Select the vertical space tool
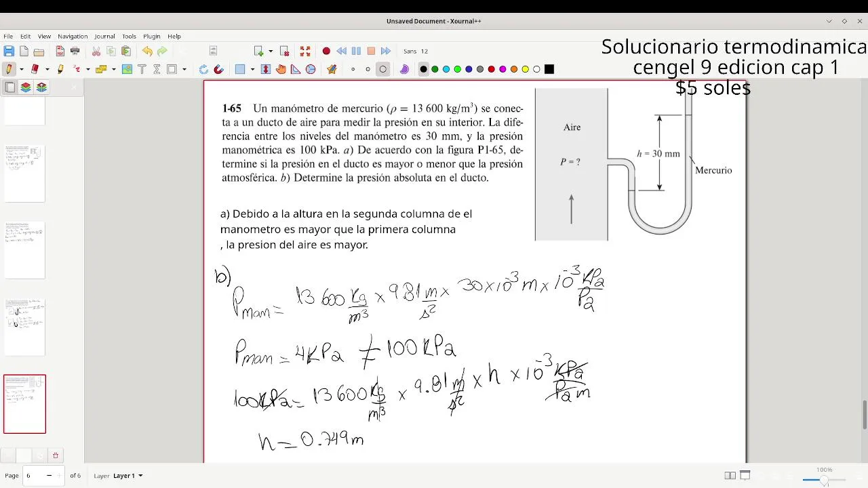 pyautogui.click(x=266, y=69)
